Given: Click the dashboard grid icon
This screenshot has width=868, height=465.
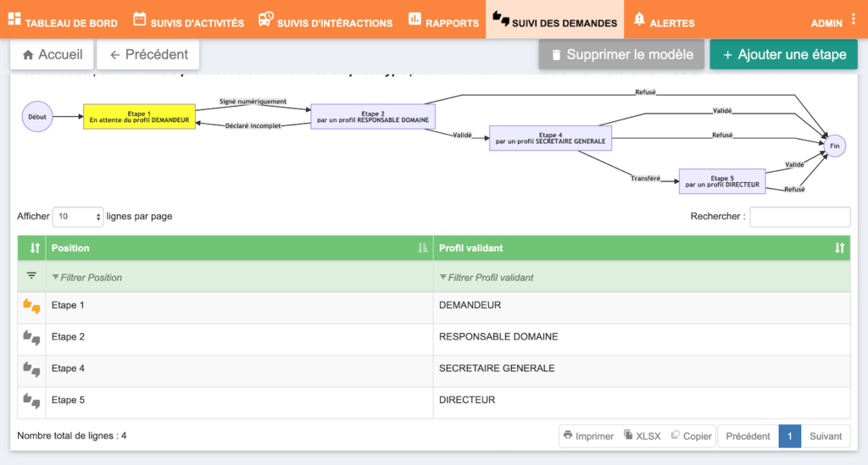Looking at the screenshot, I should (x=14, y=19).
